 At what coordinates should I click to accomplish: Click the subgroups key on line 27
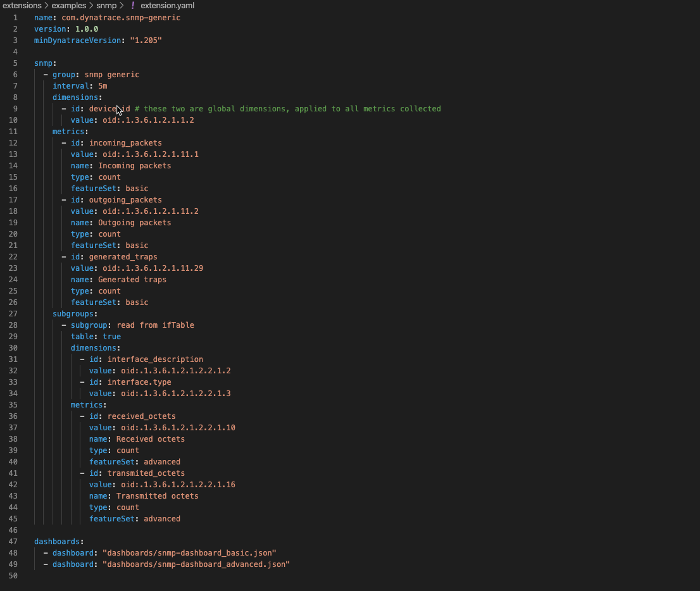click(73, 314)
